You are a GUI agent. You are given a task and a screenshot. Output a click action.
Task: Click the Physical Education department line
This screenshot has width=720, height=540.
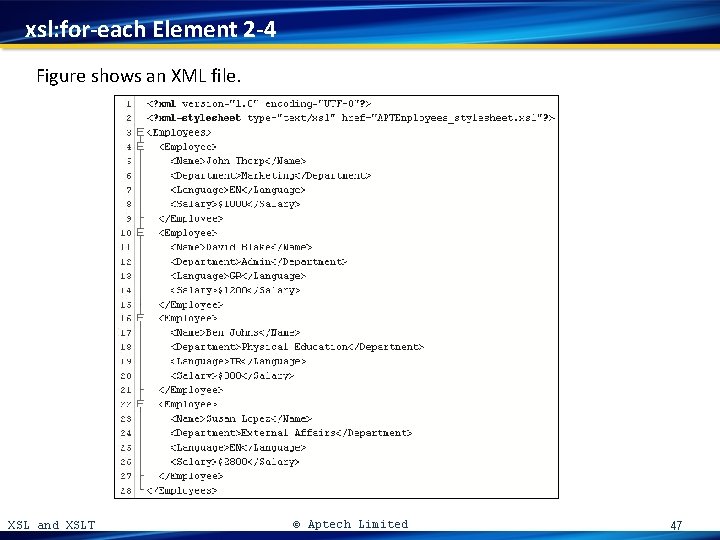(297, 347)
